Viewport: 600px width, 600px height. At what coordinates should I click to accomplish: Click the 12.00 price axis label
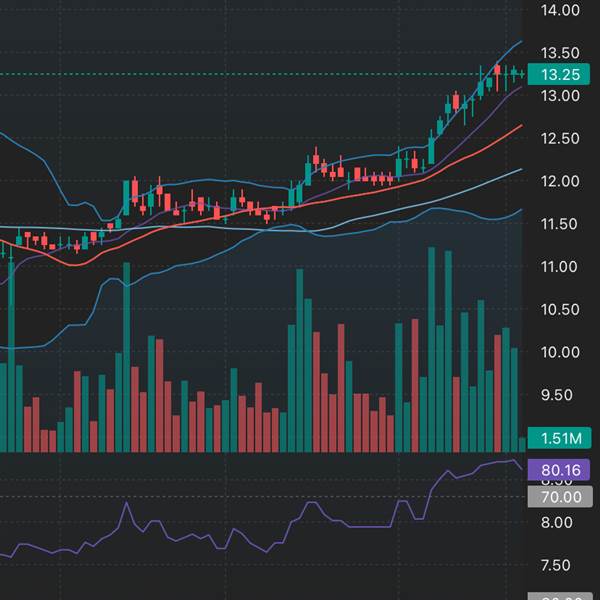pos(560,181)
